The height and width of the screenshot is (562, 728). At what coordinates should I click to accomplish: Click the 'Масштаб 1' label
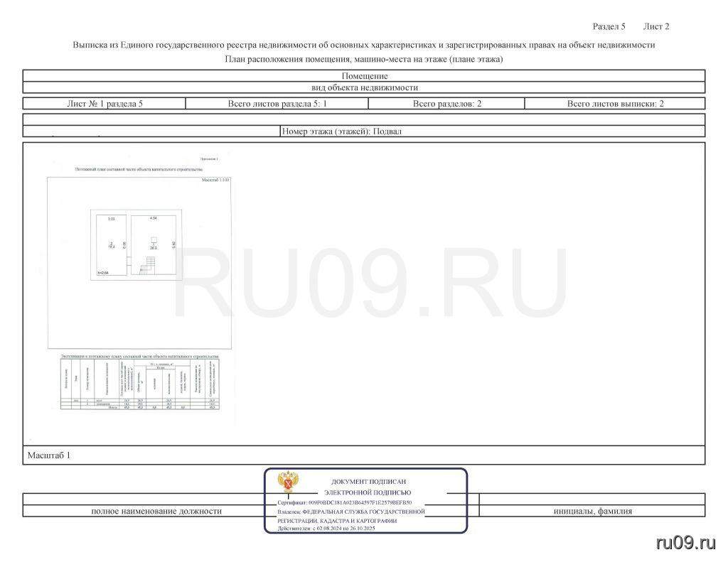48,455
